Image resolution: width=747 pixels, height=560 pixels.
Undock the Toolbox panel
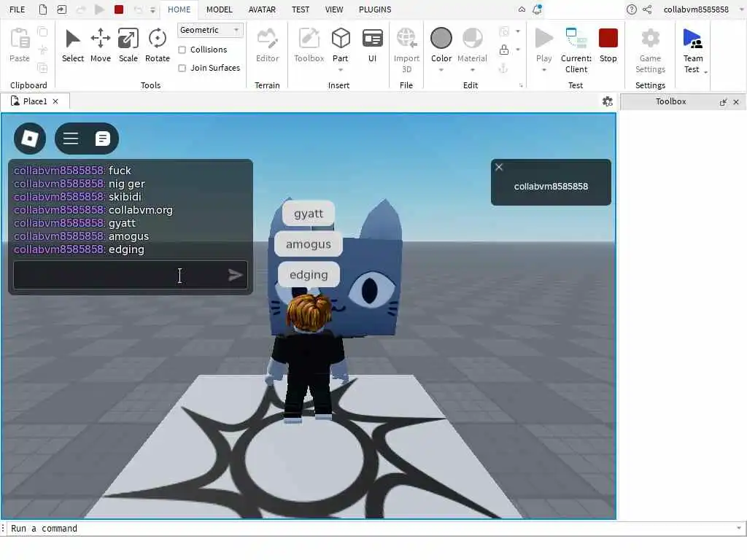[x=723, y=102]
